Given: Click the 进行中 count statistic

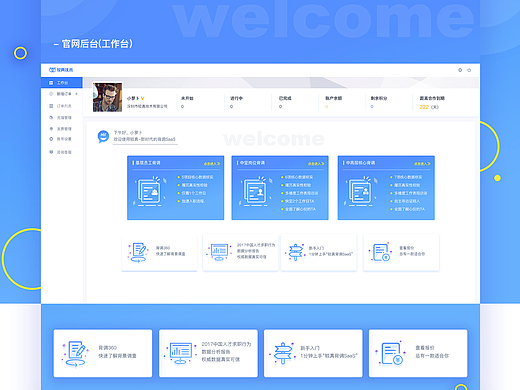Looking at the screenshot, I should pos(231,107).
